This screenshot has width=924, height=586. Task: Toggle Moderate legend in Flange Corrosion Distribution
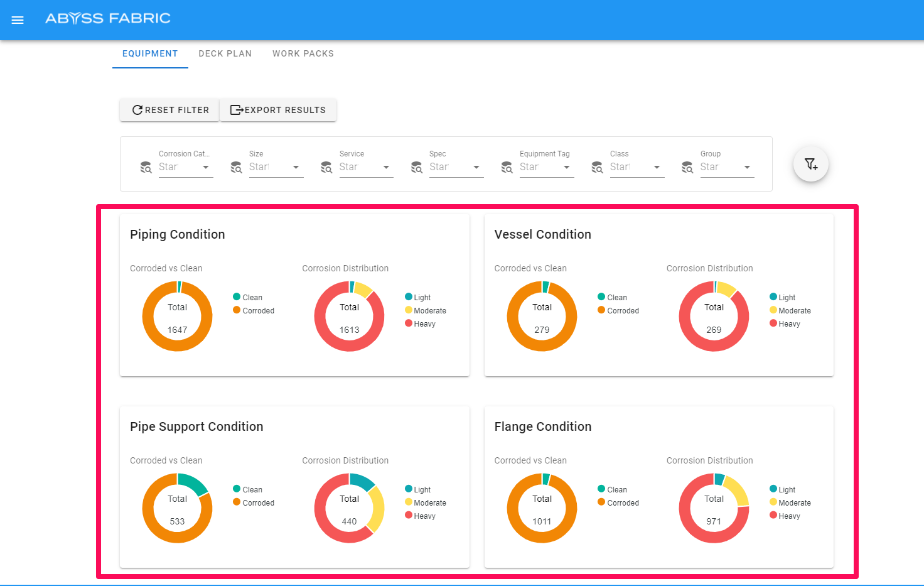tap(790, 503)
